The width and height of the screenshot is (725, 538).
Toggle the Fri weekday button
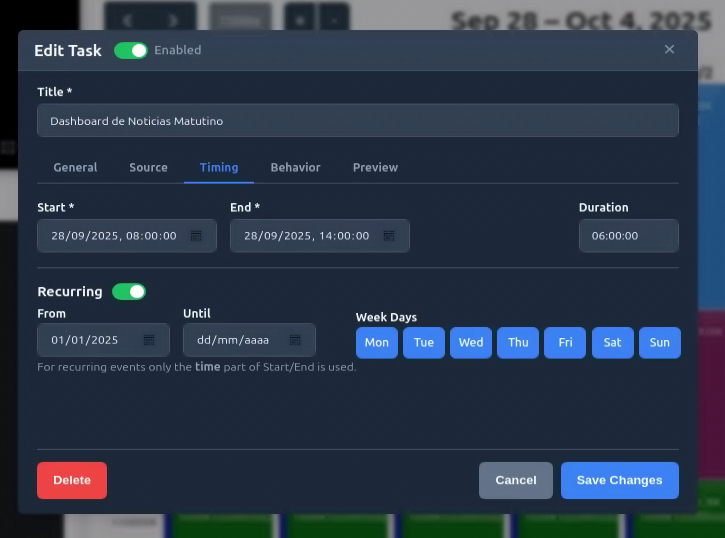point(565,342)
